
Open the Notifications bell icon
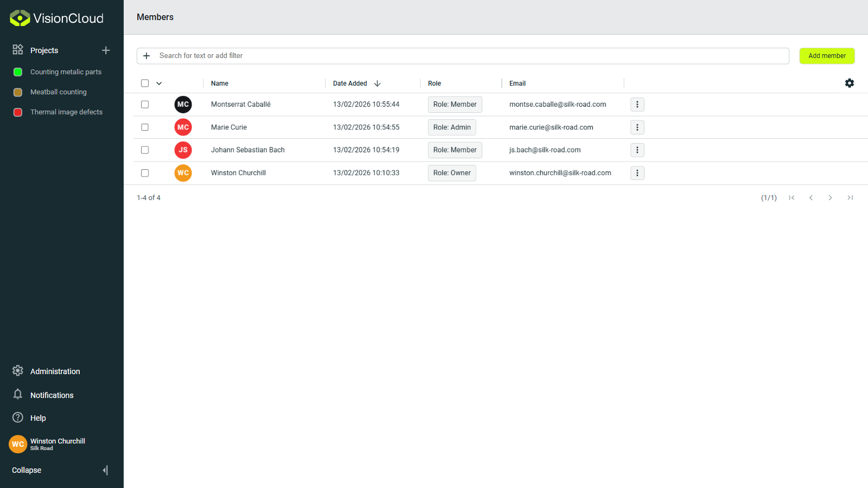17,395
